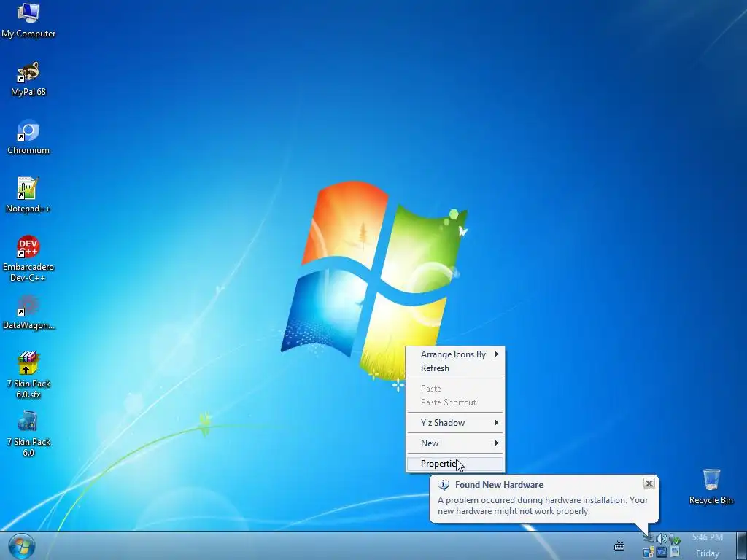Expand the Y'z Shadow submenu
The image size is (747, 560).
[455, 423]
